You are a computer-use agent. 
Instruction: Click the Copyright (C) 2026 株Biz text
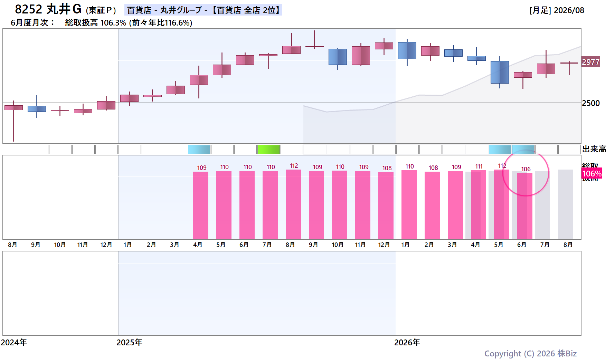(x=530, y=354)
